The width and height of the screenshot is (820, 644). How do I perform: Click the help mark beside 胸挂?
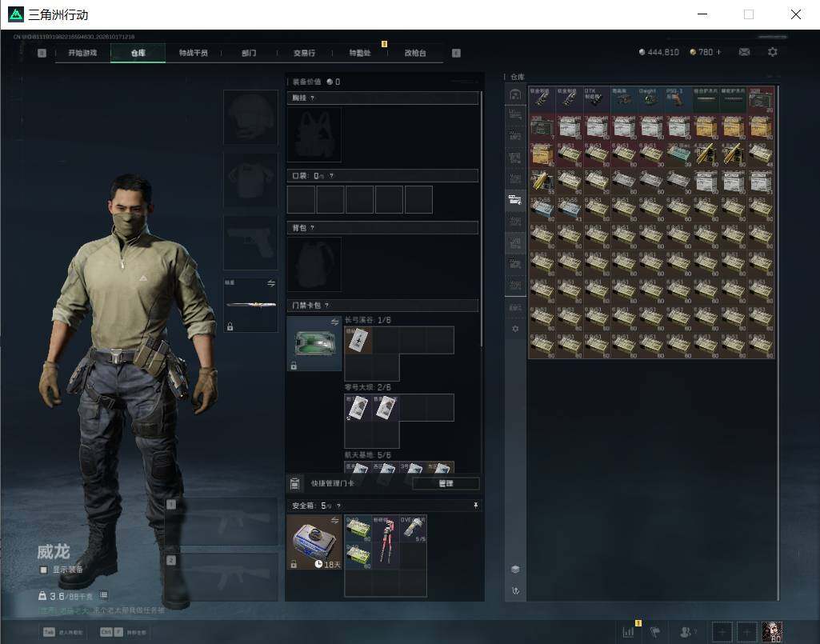pos(313,98)
